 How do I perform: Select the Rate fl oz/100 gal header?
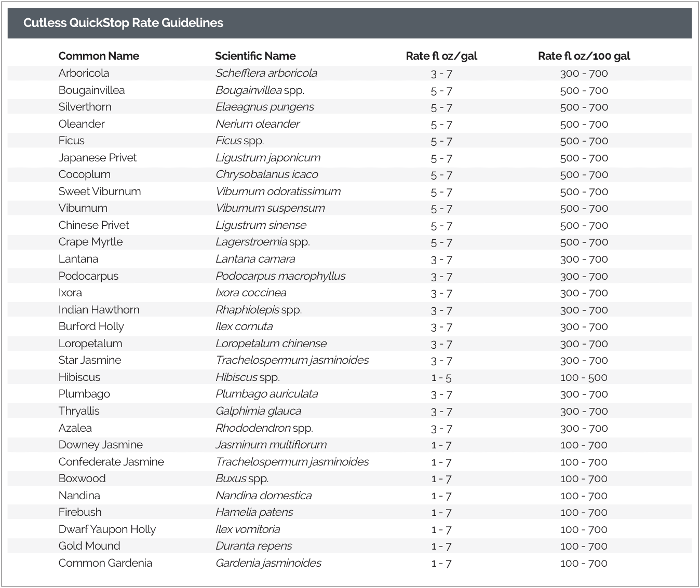coord(584,56)
